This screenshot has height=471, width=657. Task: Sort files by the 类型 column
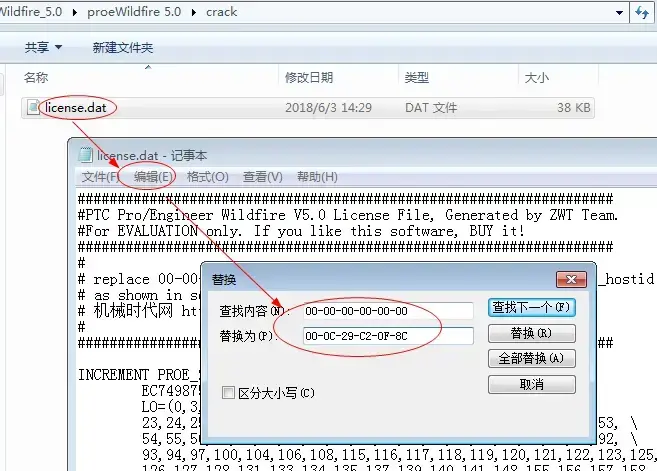tap(416, 78)
